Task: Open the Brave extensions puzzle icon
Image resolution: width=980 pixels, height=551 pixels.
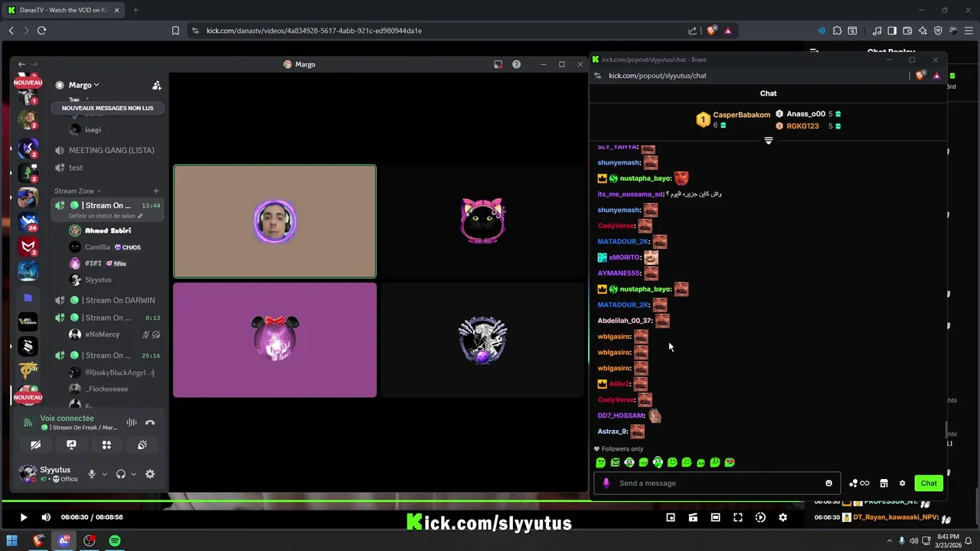Action: tap(837, 31)
